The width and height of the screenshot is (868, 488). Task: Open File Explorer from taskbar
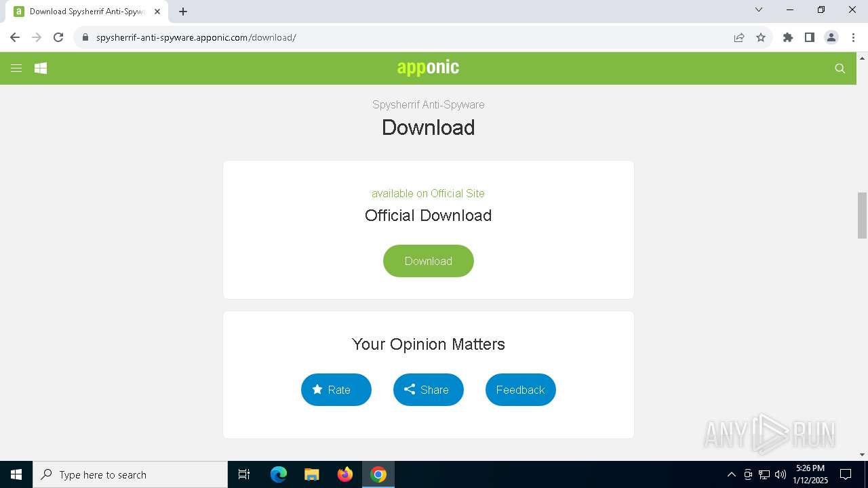point(311,474)
